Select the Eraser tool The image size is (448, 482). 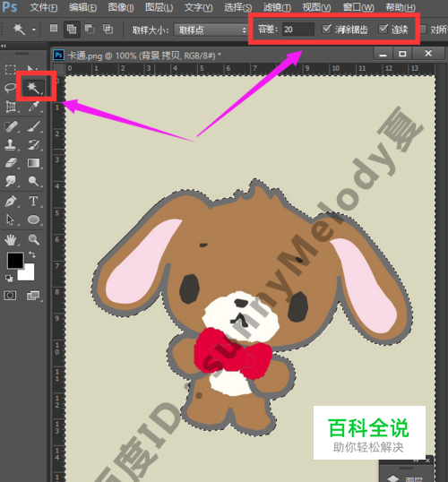pos(11,163)
